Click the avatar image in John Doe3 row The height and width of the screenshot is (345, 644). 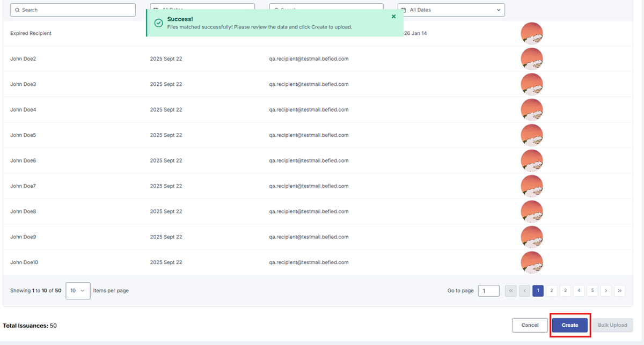[x=532, y=84]
